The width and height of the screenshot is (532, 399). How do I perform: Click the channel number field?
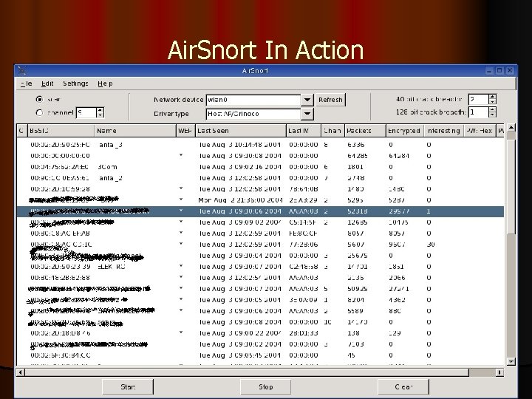(86, 112)
